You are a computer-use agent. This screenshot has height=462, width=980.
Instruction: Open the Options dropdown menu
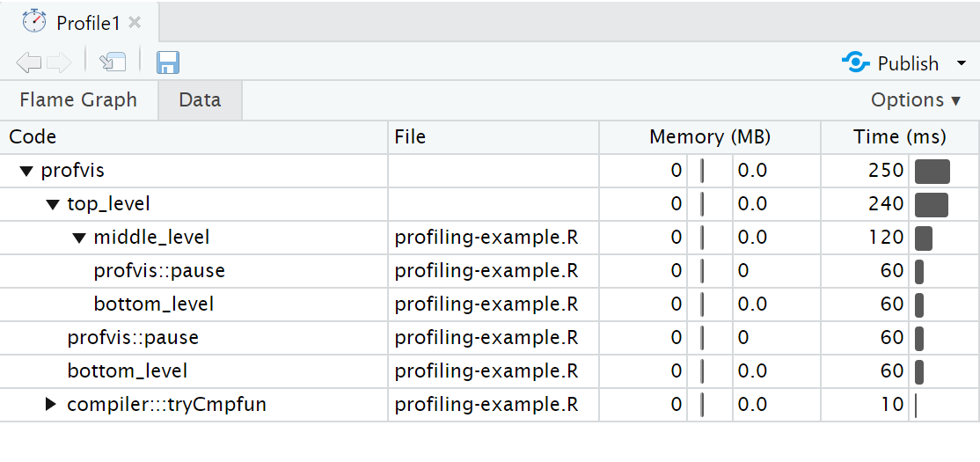point(915,100)
